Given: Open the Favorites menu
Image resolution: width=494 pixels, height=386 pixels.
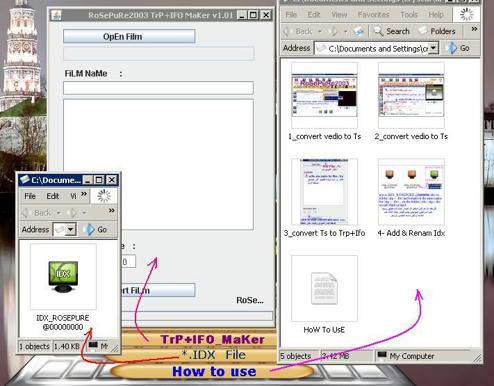Looking at the screenshot, I should 373,14.
